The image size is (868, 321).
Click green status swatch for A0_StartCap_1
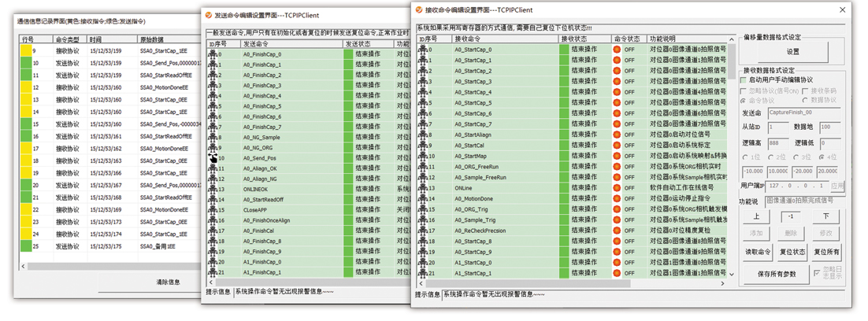point(564,61)
